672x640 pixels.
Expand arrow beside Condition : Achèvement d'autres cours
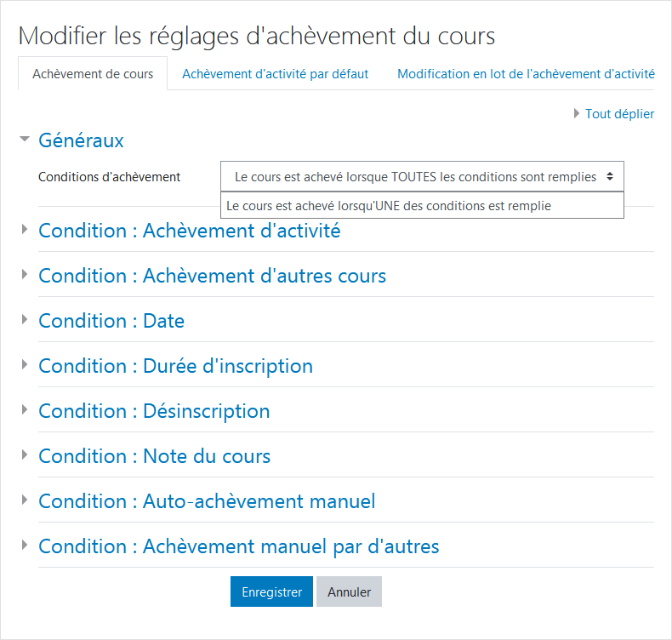click(x=25, y=274)
